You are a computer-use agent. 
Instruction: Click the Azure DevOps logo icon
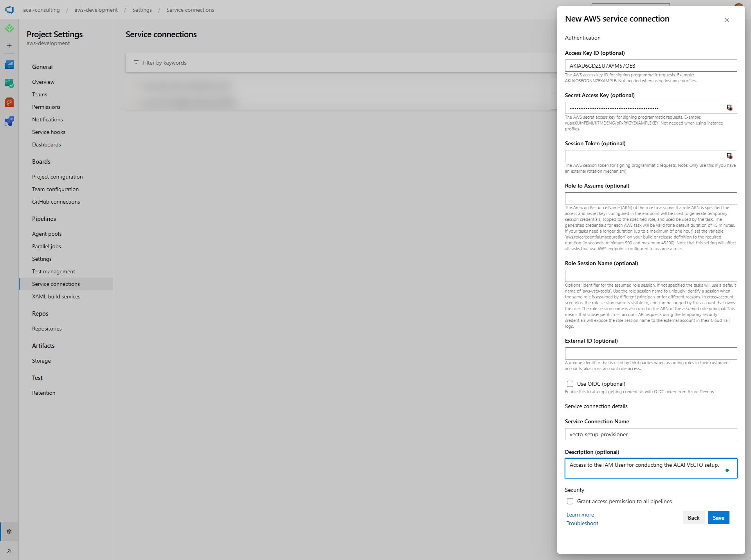(9, 9)
